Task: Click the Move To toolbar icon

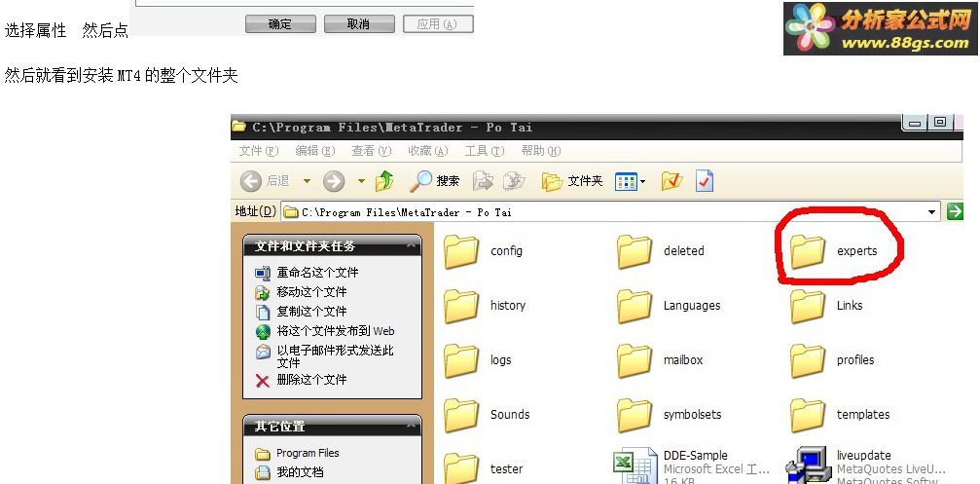Action: click(483, 181)
